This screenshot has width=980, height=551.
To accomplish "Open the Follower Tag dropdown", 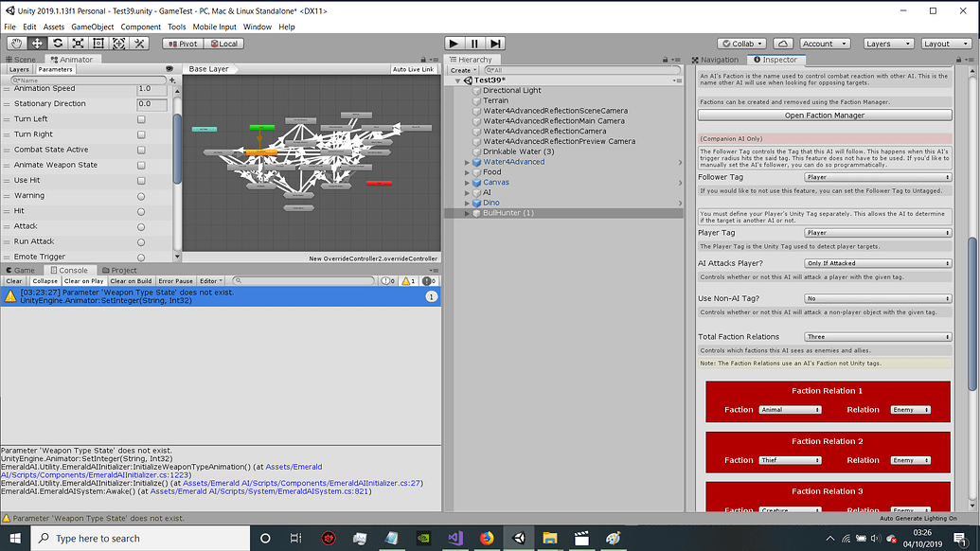I will coord(878,177).
